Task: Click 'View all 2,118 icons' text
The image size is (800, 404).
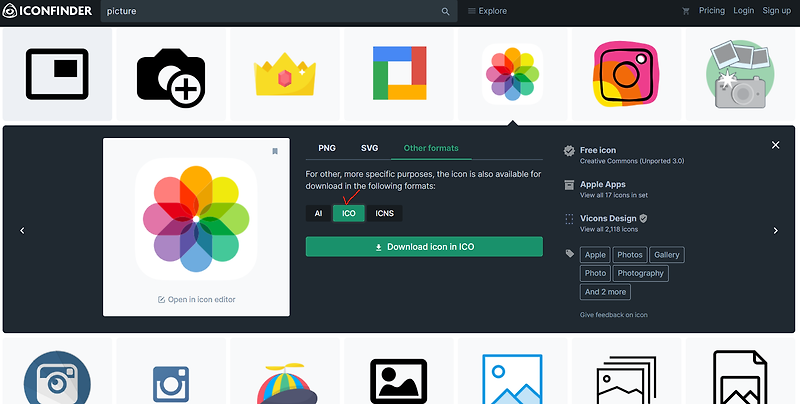Action: [609, 229]
